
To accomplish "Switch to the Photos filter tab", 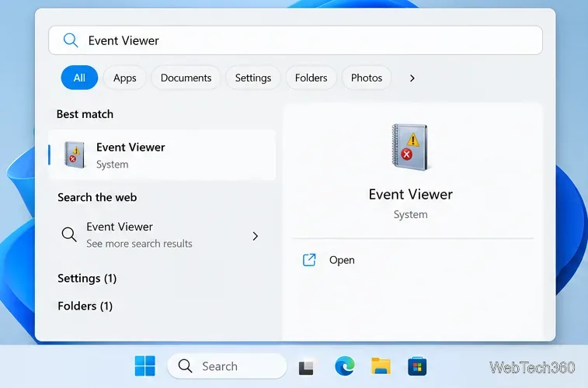I will [x=367, y=78].
